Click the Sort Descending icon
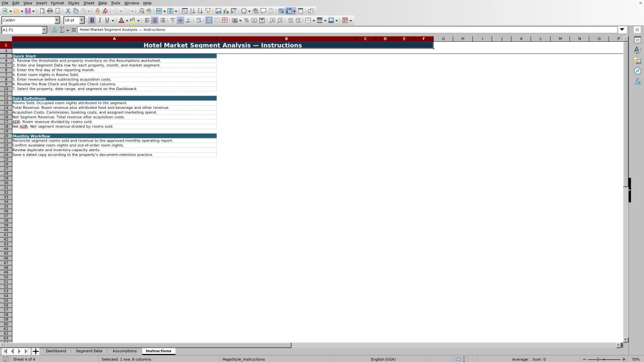644x362 pixels. [x=200, y=11]
